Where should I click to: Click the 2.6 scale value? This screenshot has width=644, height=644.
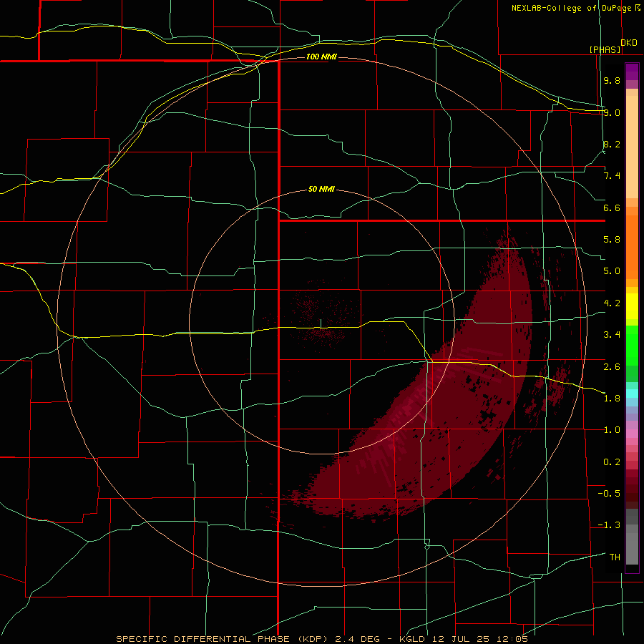click(x=612, y=367)
